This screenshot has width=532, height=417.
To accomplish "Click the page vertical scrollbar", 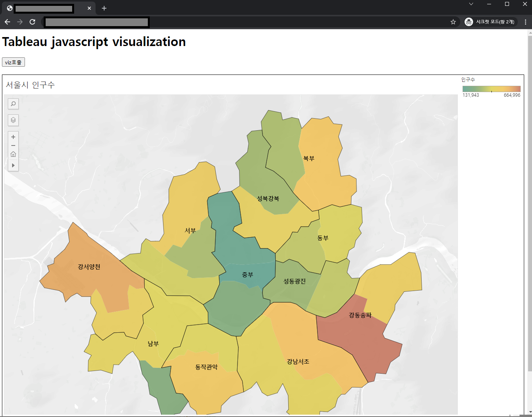I will [530, 203].
